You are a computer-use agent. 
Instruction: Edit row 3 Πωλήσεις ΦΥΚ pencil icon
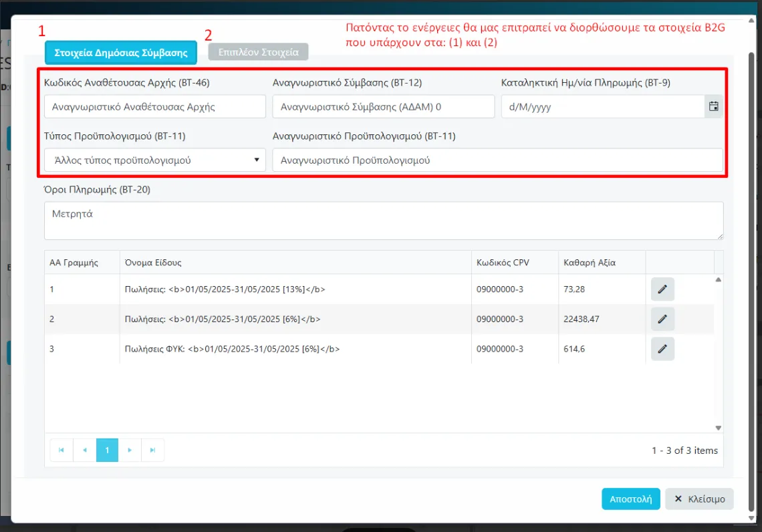662,349
